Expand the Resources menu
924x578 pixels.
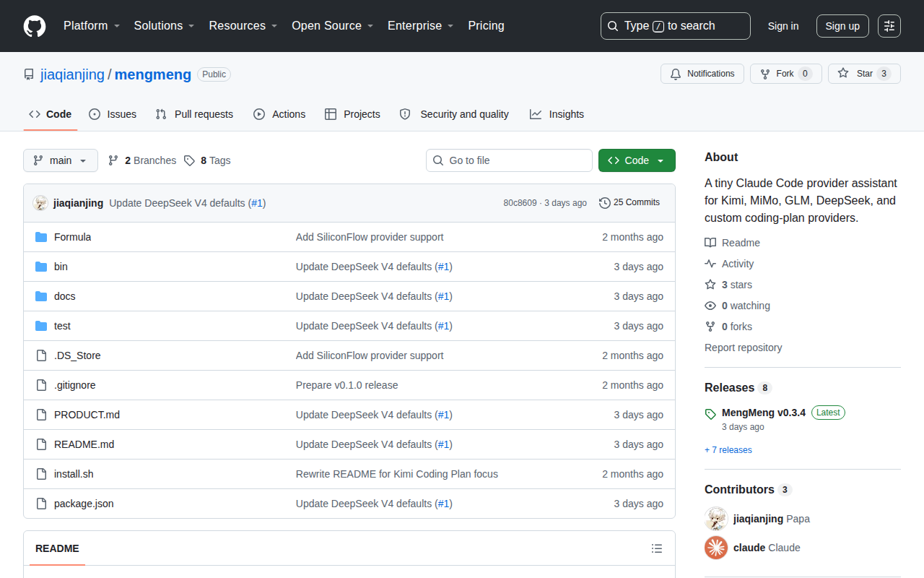243,26
